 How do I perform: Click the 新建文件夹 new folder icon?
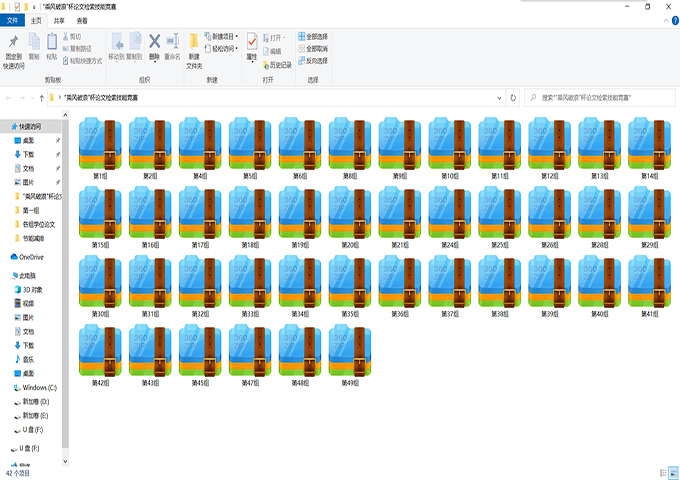[194, 46]
